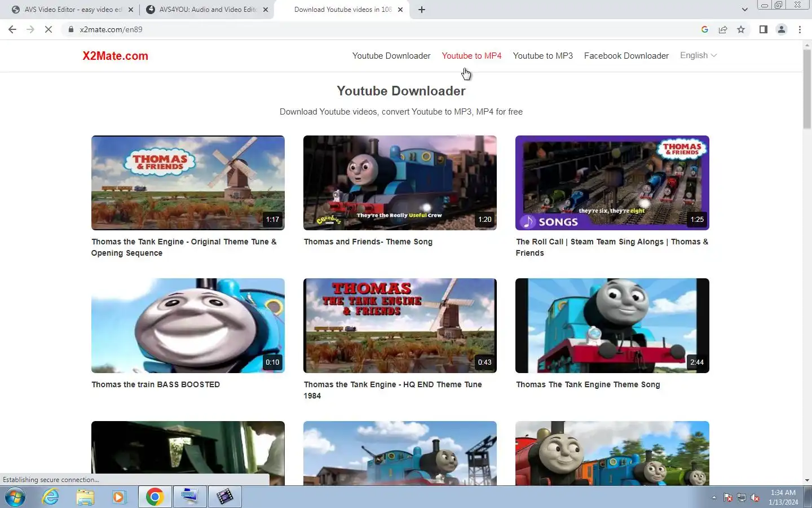Click the scrollbar down arrow

pos(807,480)
